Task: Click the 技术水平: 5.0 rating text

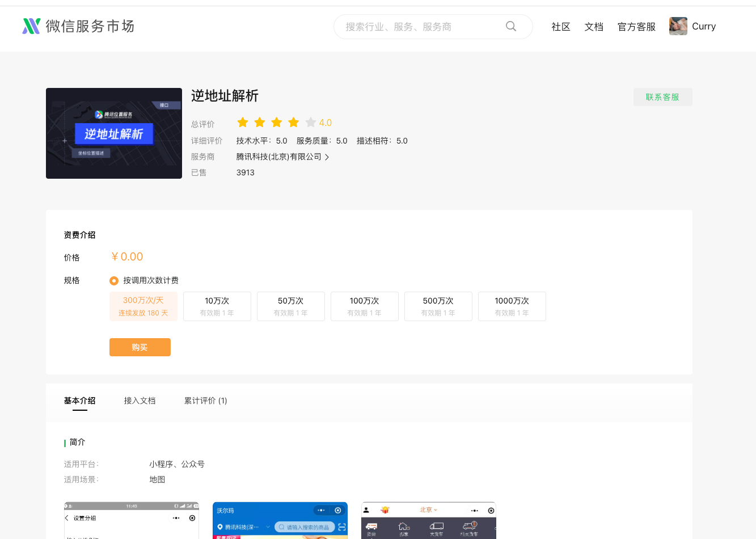Action: tap(262, 141)
